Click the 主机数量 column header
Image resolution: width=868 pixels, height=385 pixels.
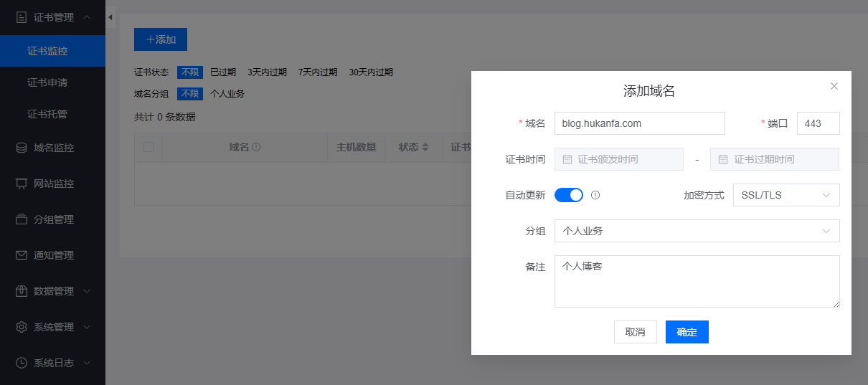pos(357,147)
